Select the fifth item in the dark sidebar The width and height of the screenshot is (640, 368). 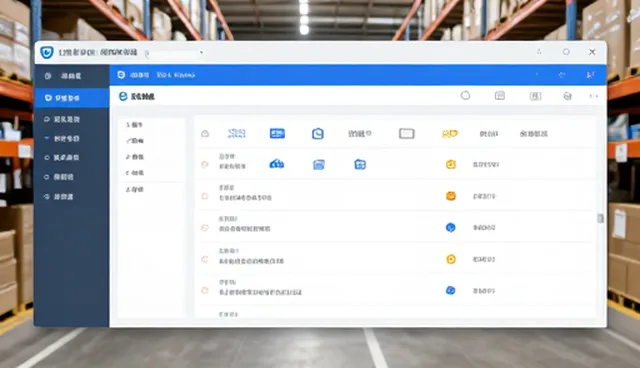[x=62, y=157]
